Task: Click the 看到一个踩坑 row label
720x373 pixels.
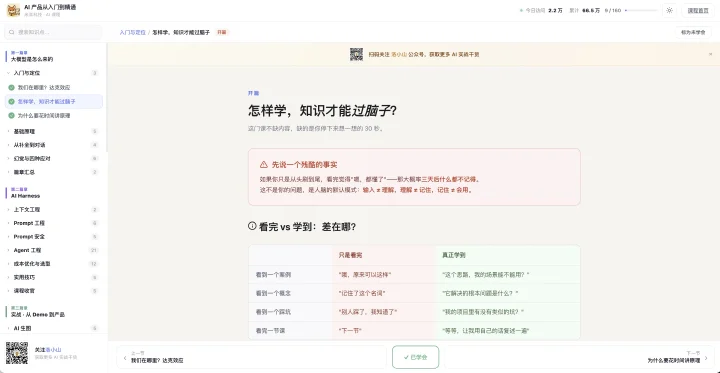Action: (x=273, y=312)
